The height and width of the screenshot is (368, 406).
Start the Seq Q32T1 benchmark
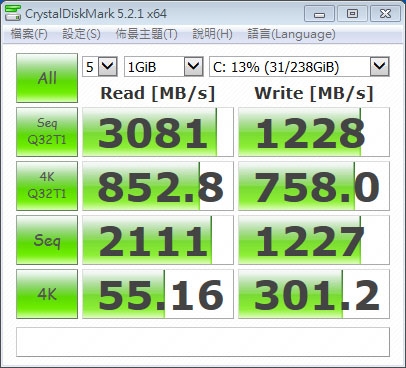pyautogui.click(x=47, y=132)
